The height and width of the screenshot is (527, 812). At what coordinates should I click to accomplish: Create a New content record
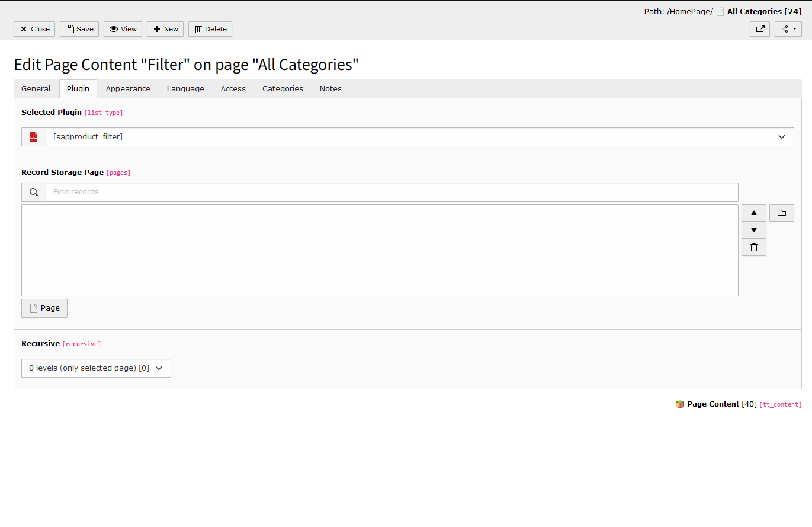coord(165,29)
